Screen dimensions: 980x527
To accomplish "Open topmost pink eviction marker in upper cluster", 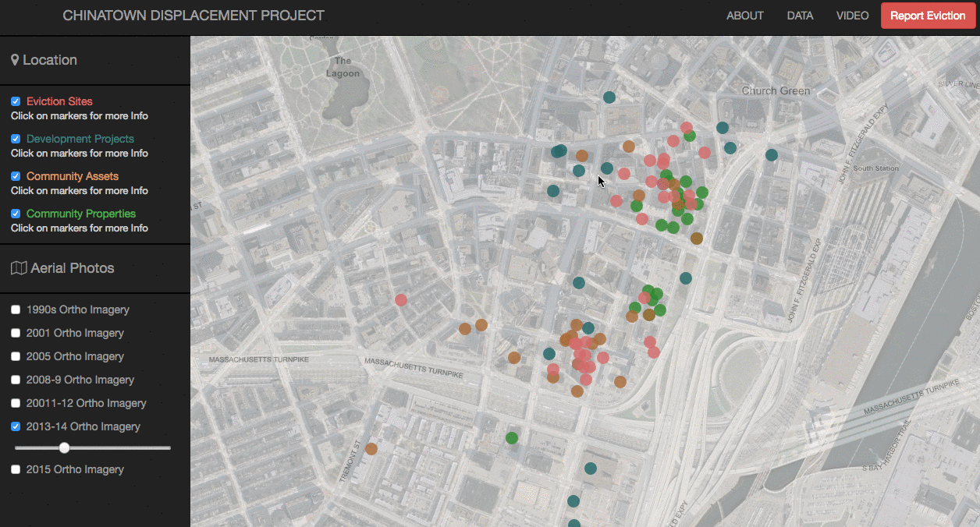I will [x=687, y=127].
